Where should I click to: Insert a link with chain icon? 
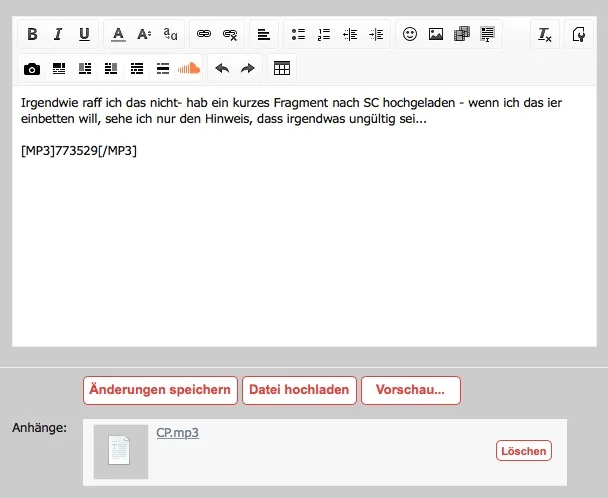[204, 35]
